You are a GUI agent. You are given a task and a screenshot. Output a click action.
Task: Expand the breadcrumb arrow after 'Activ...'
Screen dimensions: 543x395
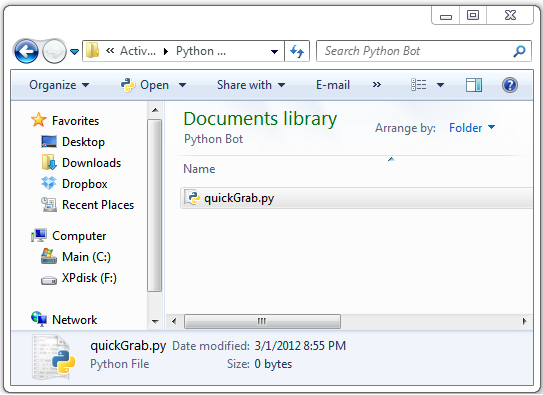coord(166,52)
